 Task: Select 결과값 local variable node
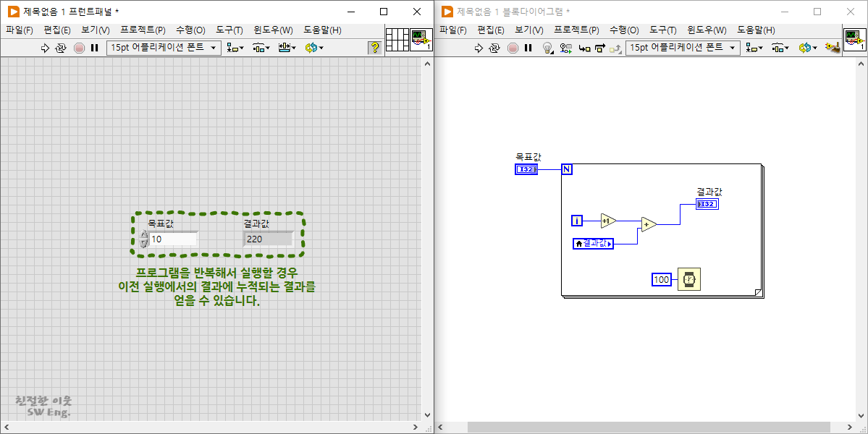[594, 243]
